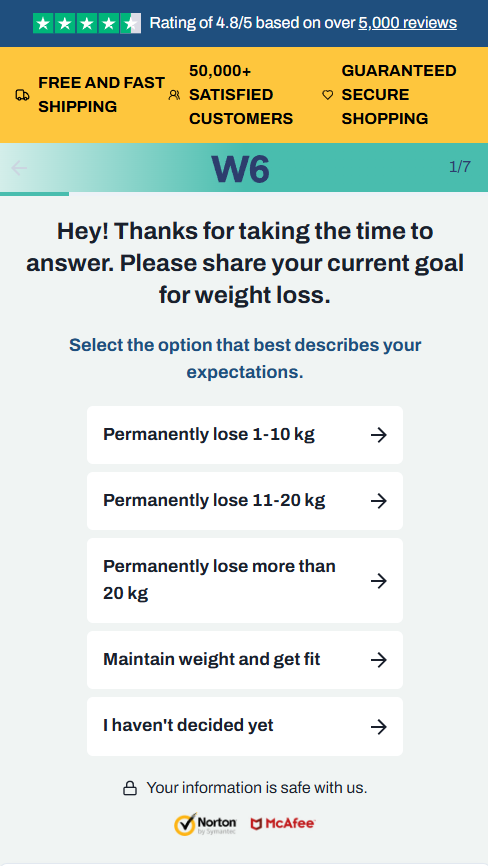The height and width of the screenshot is (866, 488).
Task: Choose I haven't decided yet
Action: point(245,726)
